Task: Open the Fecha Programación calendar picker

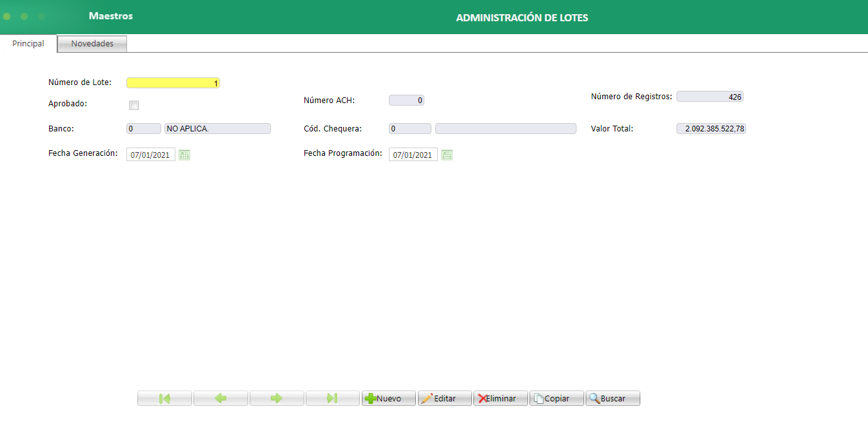Action: point(447,155)
